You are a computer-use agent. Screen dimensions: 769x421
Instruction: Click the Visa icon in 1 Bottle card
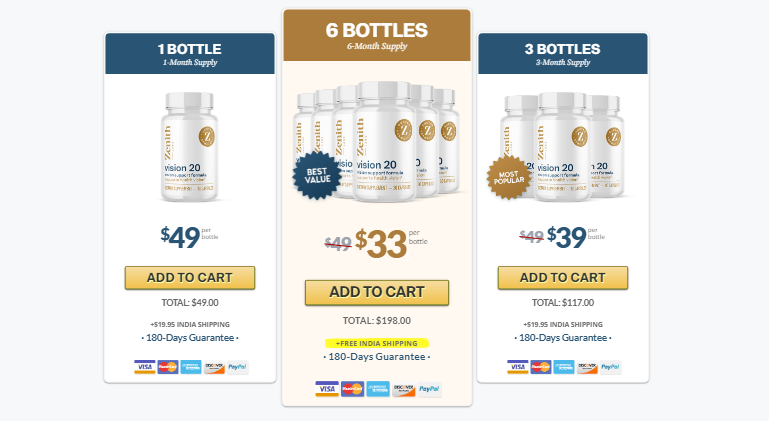pos(145,367)
